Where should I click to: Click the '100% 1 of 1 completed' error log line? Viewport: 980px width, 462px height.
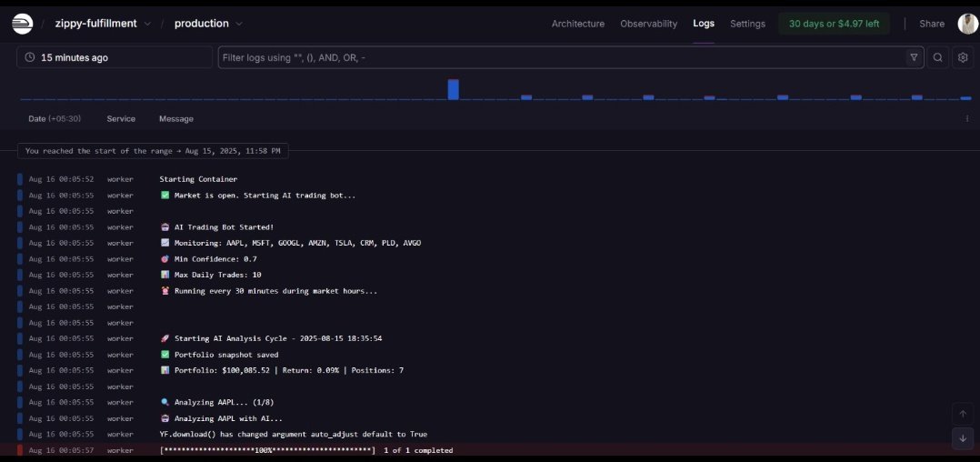[490, 450]
